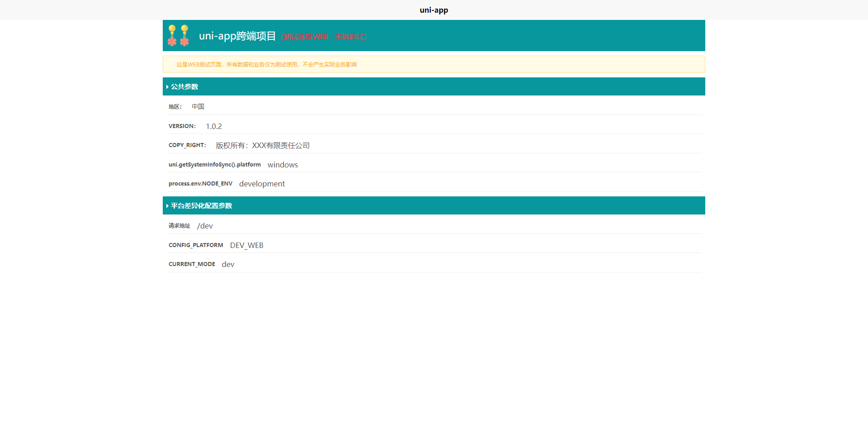Select the disclosure triangle beside 平台差异化配置参数
Image resolution: width=868 pixels, height=424 pixels.
click(x=167, y=205)
